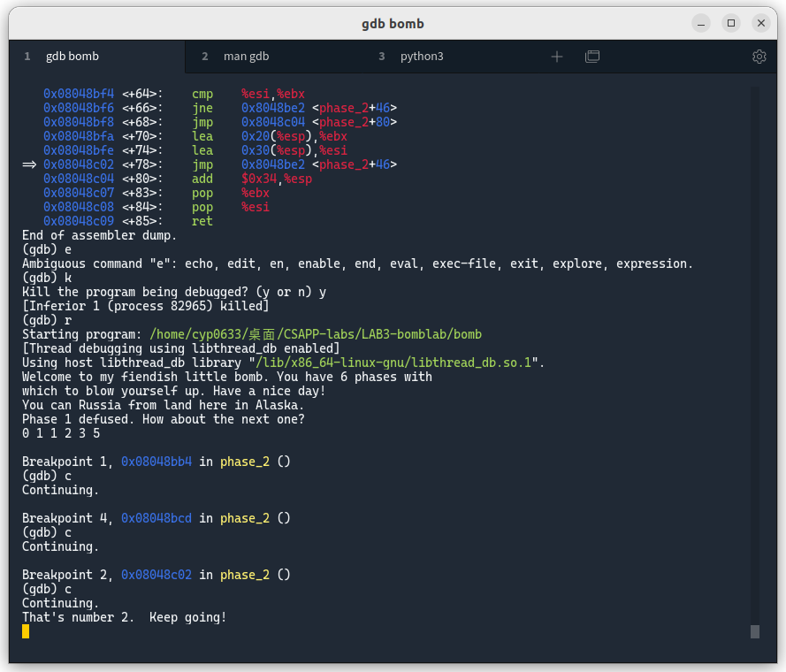786x672 pixels.
Task: Click the terminal scrollbar thumb
Action: pyautogui.click(x=754, y=632)
